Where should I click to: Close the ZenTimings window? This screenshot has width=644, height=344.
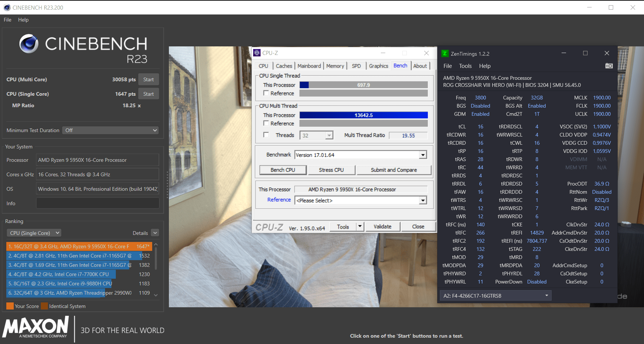[607, 53]
